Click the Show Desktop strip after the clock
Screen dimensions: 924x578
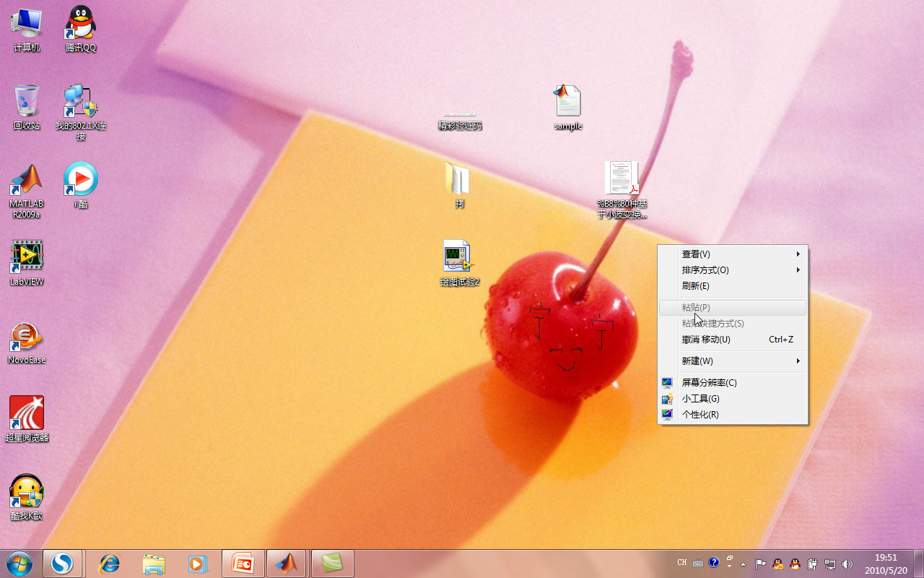click(918, 564)
